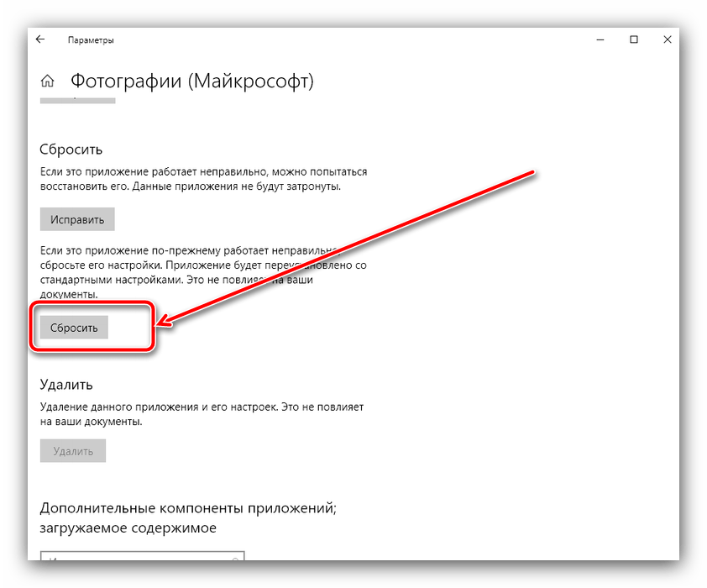Open Settings home via house icon
Image resolution: width=707 pixels, height=588 pixels.
pyautogui.click(x=47, y=81)
